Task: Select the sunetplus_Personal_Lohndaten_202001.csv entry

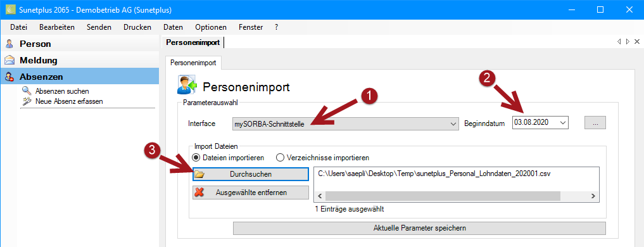Action: click(x=434, y=174)
